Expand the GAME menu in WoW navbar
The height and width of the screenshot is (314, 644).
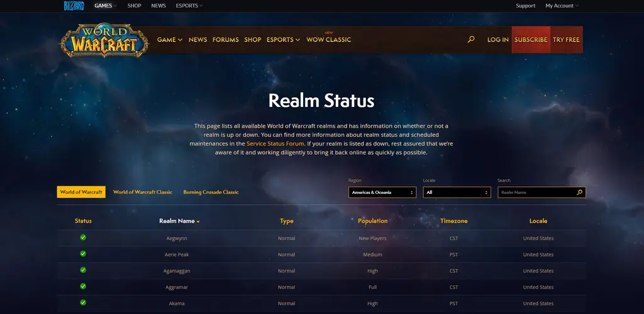170,40
